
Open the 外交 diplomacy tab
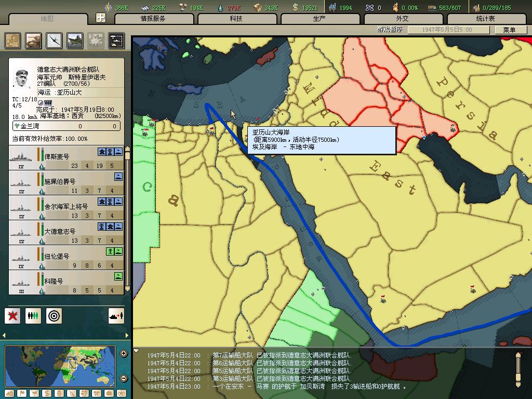402,19
